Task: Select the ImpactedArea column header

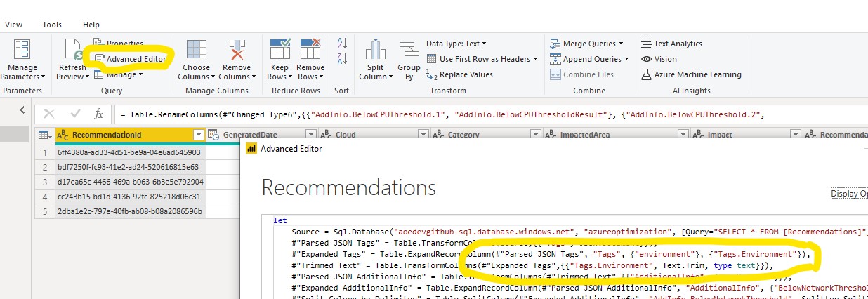Action: pyautogui.click(x=615, y=135)
